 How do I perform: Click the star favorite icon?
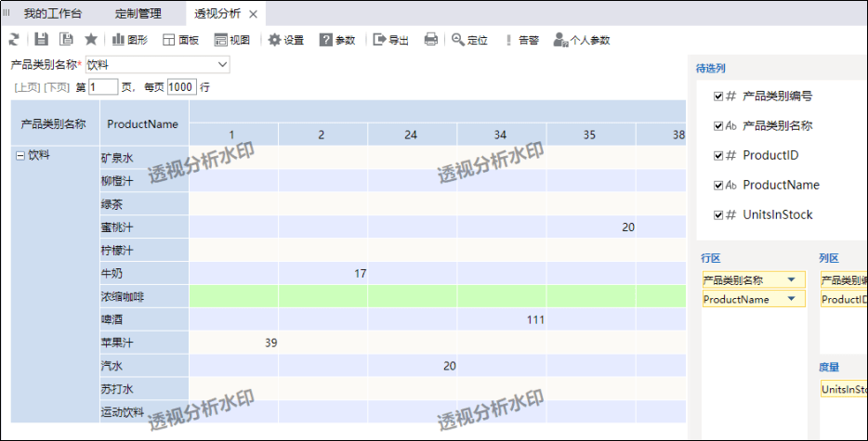point(91,39)
